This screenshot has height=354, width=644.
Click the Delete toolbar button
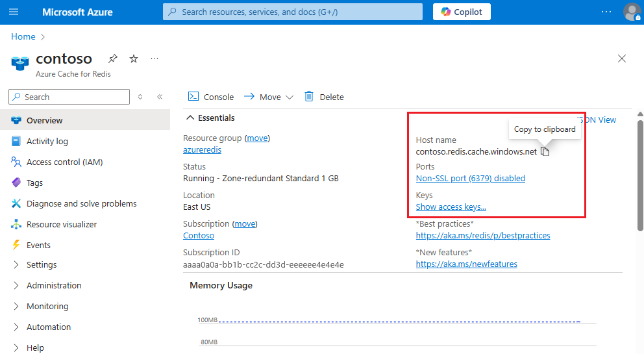(324, 97)
